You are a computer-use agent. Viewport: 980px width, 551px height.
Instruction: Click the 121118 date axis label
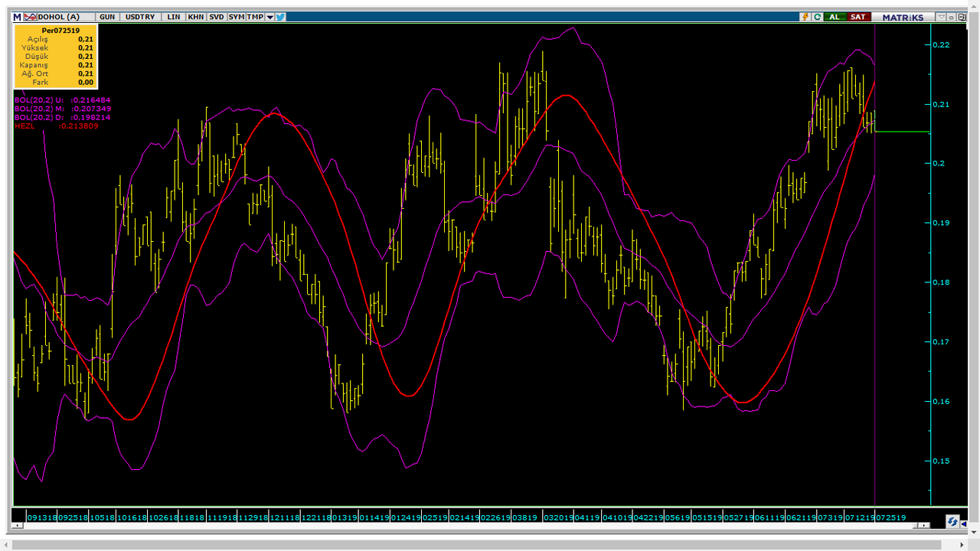pos(284,517)
